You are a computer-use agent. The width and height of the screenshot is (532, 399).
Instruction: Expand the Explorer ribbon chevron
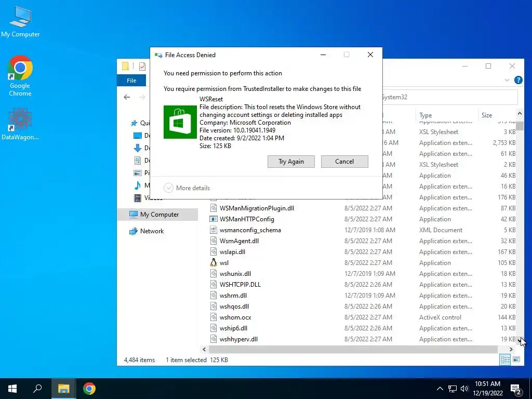507,80
